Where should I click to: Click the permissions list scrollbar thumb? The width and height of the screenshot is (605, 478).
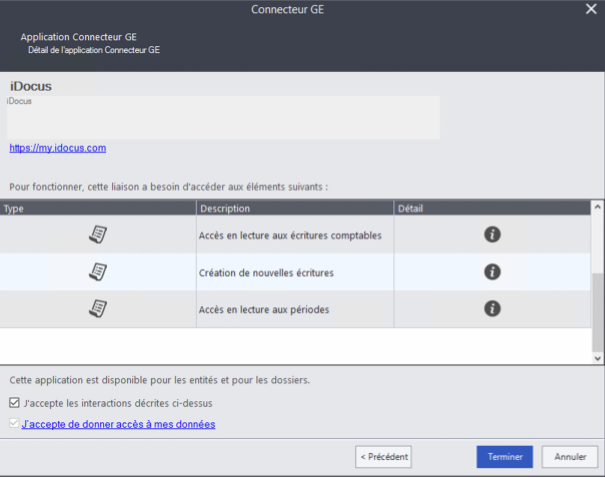pos(598,312)
